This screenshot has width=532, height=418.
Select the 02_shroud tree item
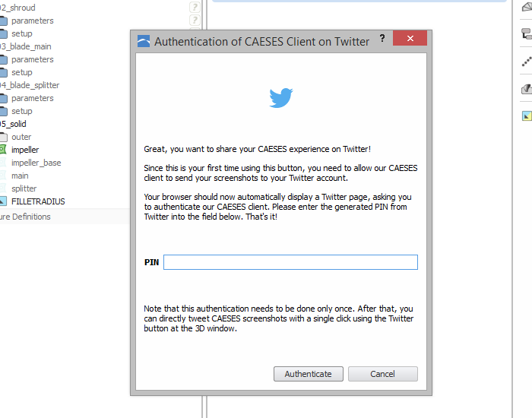coord(17,8)
